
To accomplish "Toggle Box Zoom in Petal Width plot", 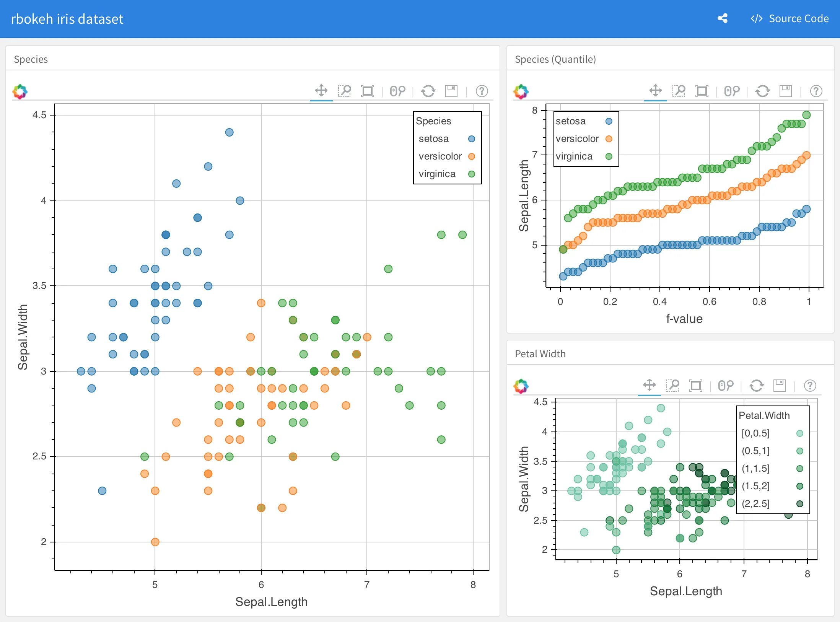I will (672, 385).
